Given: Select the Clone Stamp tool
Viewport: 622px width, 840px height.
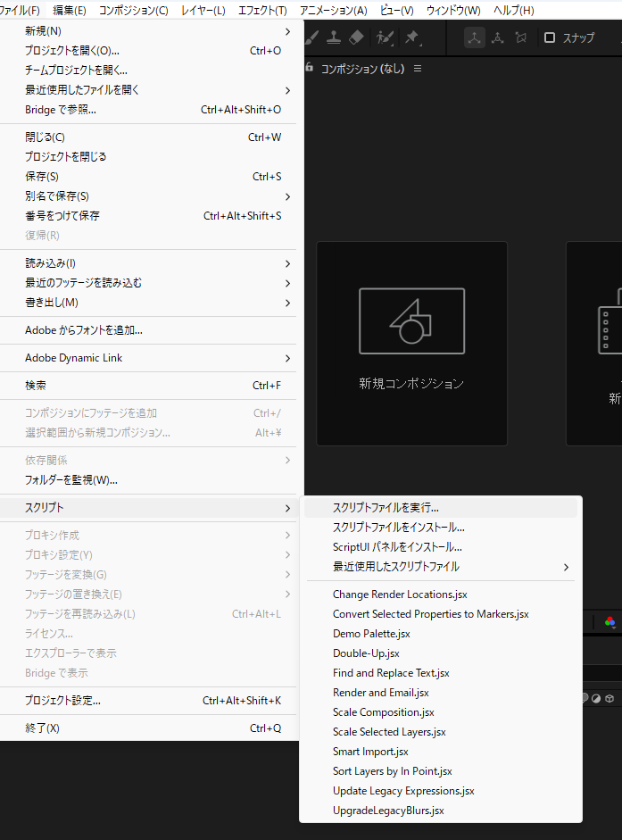Looking at the screenshot, I should [x=333, y=37].
